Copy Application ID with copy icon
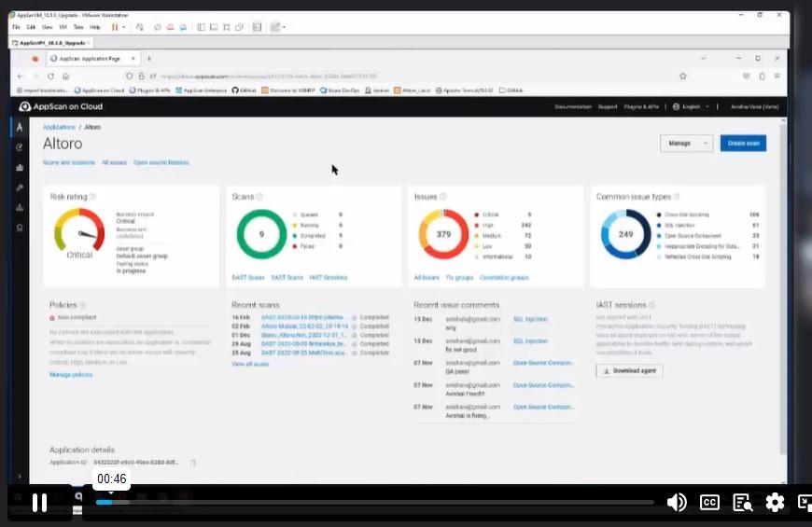Image resolution: width=812 pixels, height=527 pixels. (192, 463)
